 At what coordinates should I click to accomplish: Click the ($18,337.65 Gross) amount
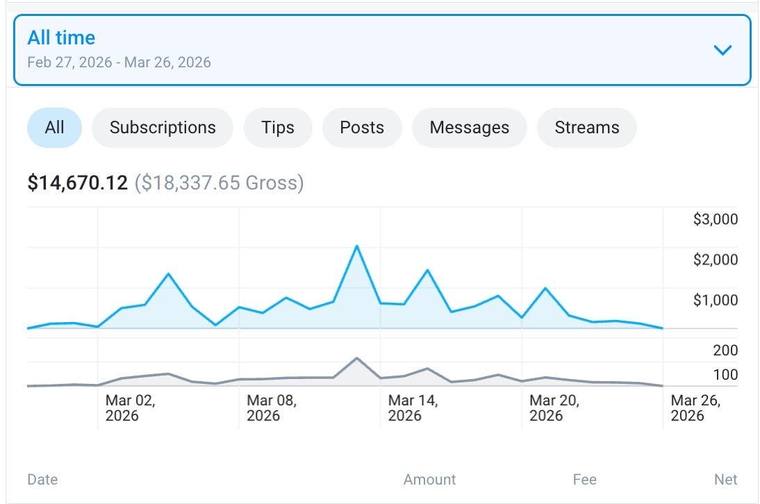[219, 183]
